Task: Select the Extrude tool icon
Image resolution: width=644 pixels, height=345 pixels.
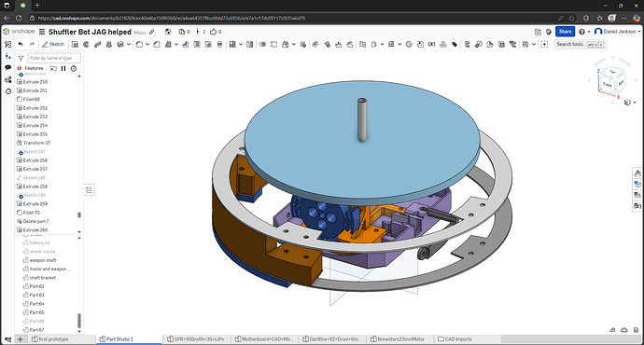Action: point(75,45)
